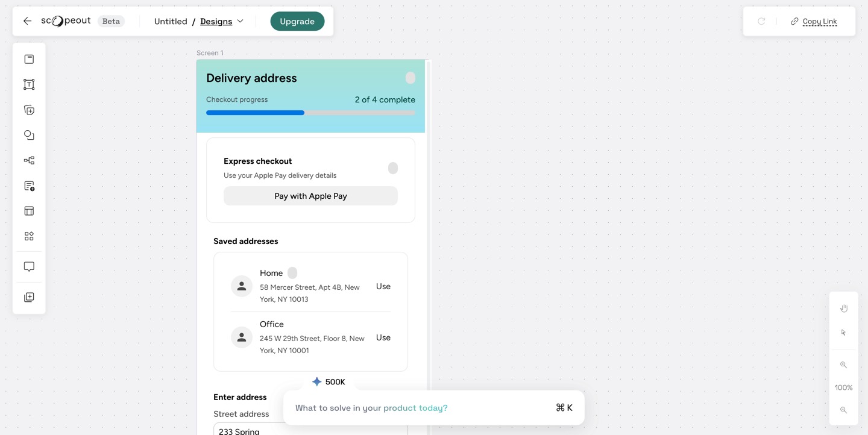Click the checkout progress bar
868x435 pixels.
click(x=310, y=113)
